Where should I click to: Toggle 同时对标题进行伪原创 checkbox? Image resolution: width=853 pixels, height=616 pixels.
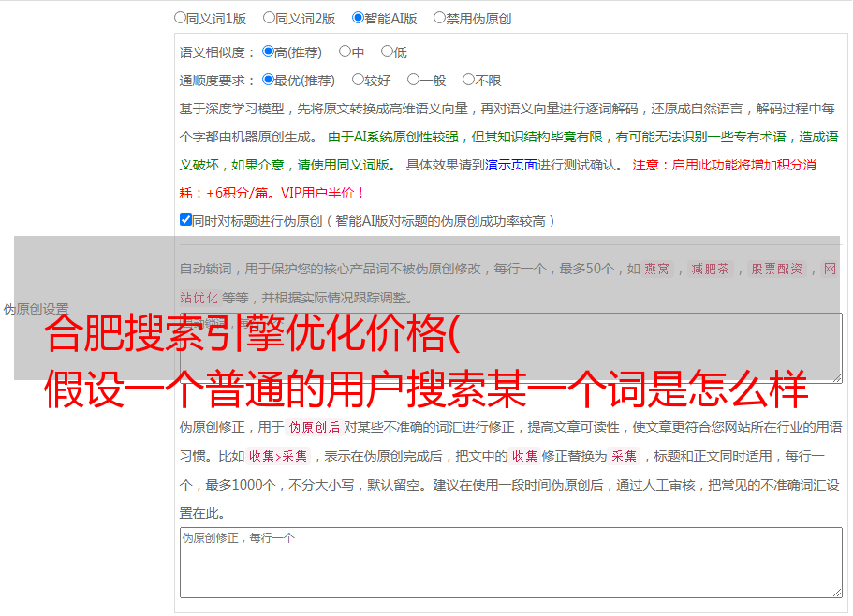[x=185, y=220]
